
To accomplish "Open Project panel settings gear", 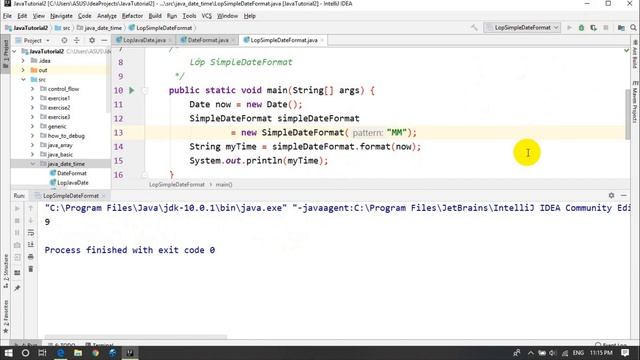I will 92,40.
